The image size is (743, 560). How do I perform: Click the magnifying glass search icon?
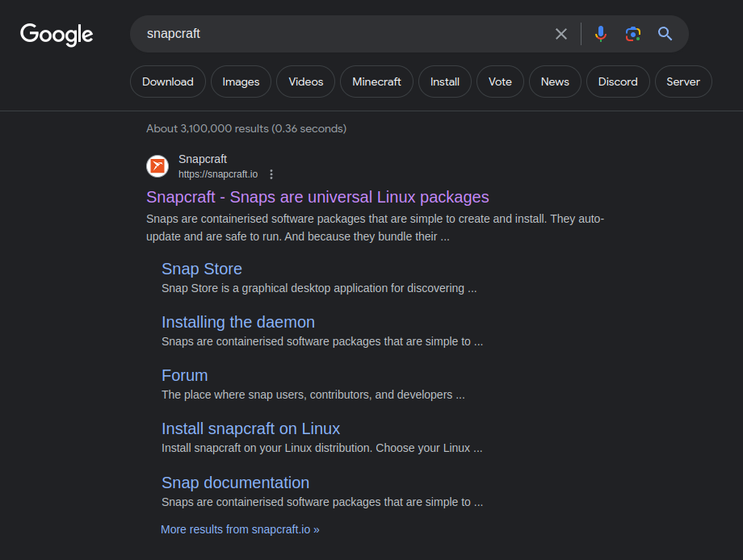[x=665, y=34]
